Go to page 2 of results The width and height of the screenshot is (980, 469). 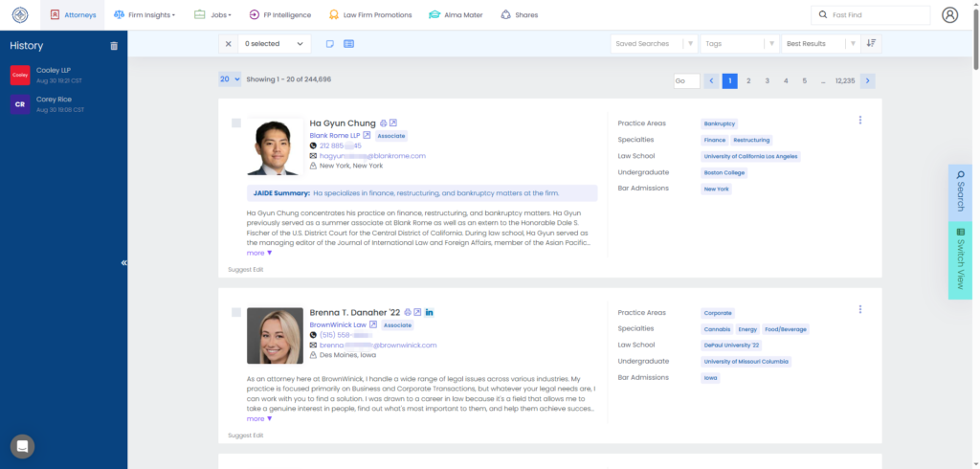[748, 81]
